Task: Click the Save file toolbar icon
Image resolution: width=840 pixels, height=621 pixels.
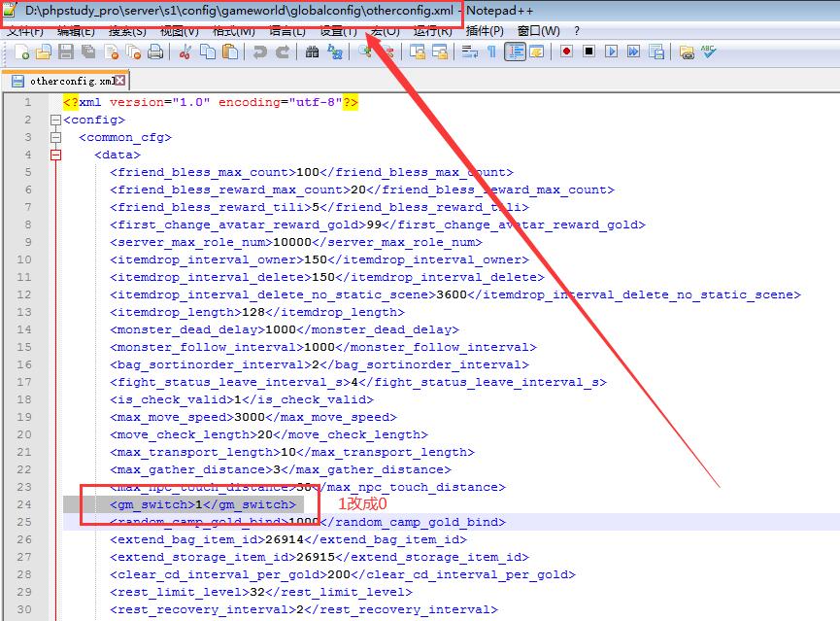Action: point(66,52)
